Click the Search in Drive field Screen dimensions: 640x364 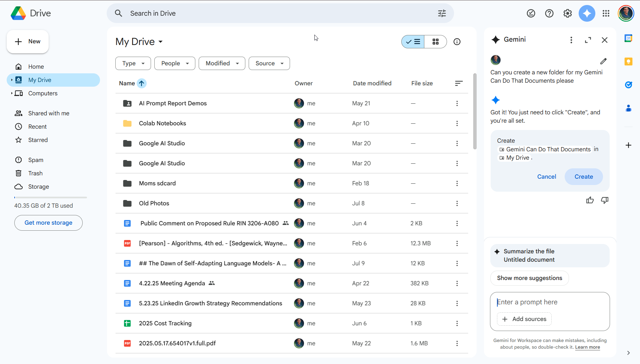pyautogui.click(x=280, y=13)
